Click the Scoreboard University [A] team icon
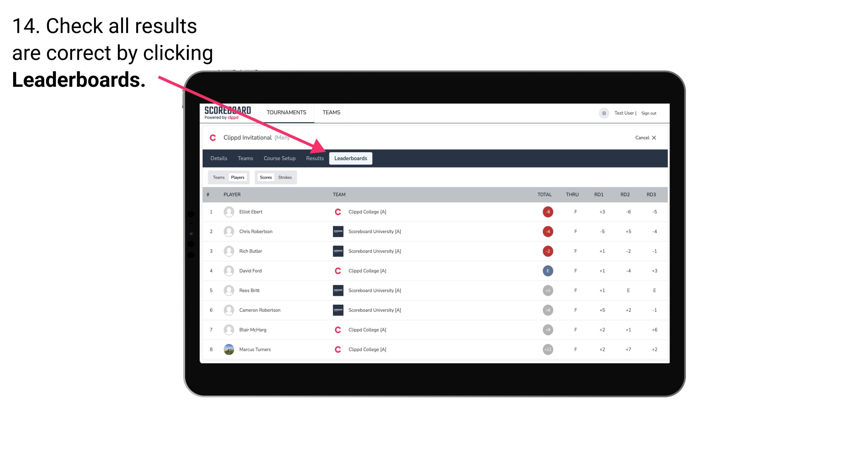 pyautogui.click(x=336, y=231)
